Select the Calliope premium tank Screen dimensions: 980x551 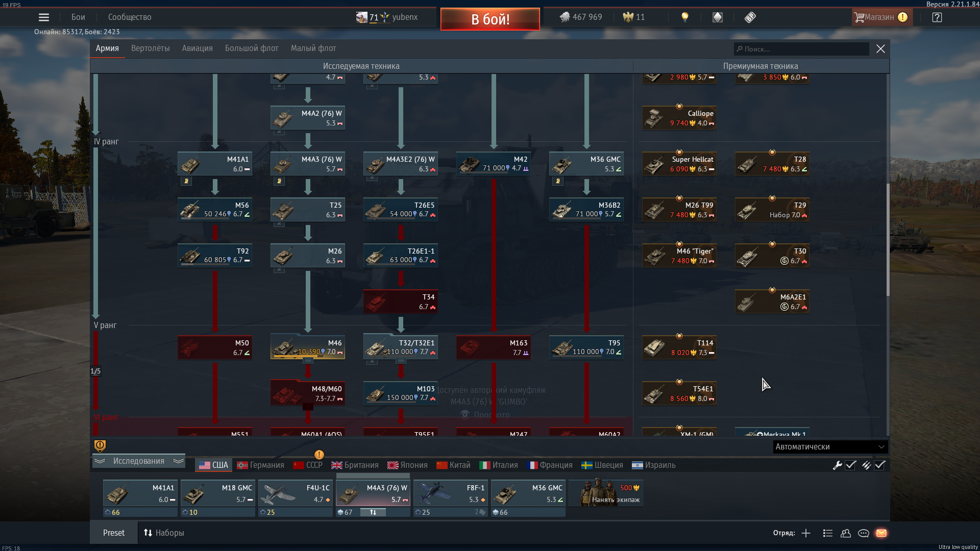(x=679, y=118)
